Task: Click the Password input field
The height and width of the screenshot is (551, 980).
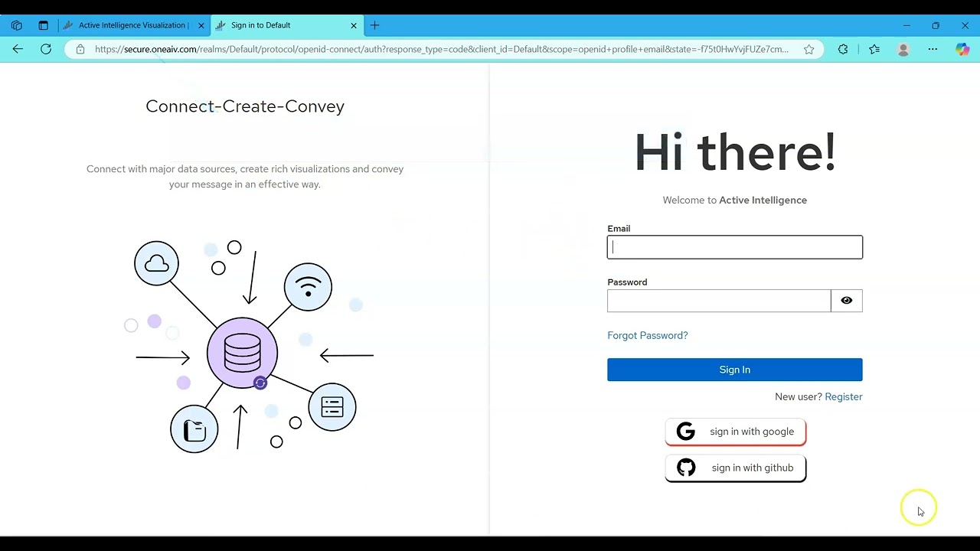Action: [719, 301]
